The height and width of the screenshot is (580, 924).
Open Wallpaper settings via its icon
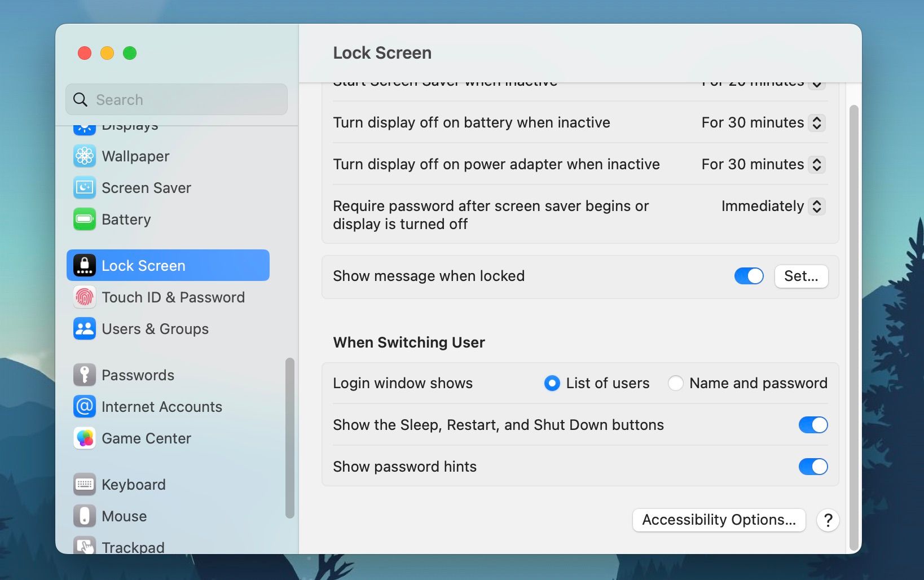84,156
